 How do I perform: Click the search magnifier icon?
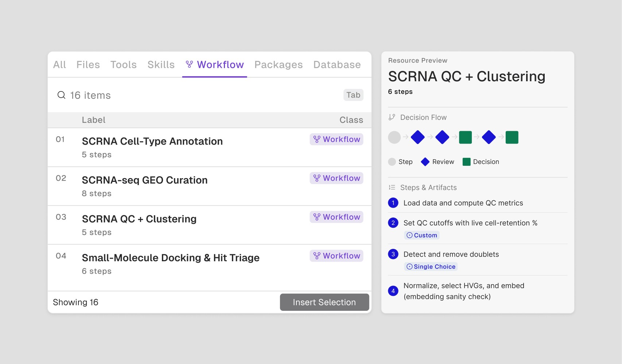(x=61, y=95)
